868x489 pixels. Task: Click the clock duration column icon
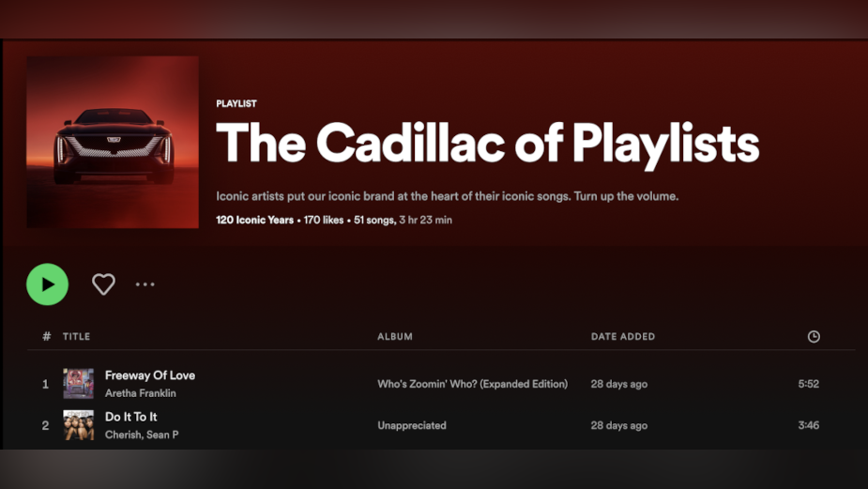pos(814,337)
